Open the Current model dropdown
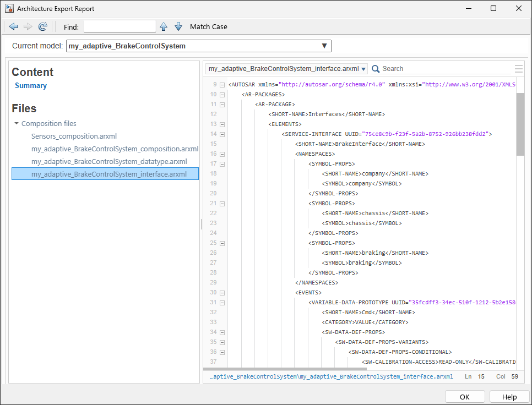Screen dimensions: 532x405 [199, 46]
